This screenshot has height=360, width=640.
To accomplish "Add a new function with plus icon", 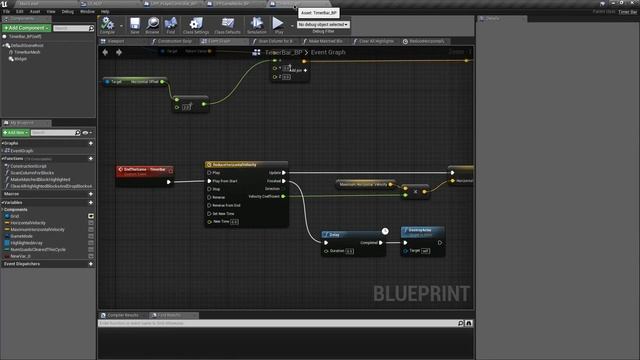I will tap(91, 158).
